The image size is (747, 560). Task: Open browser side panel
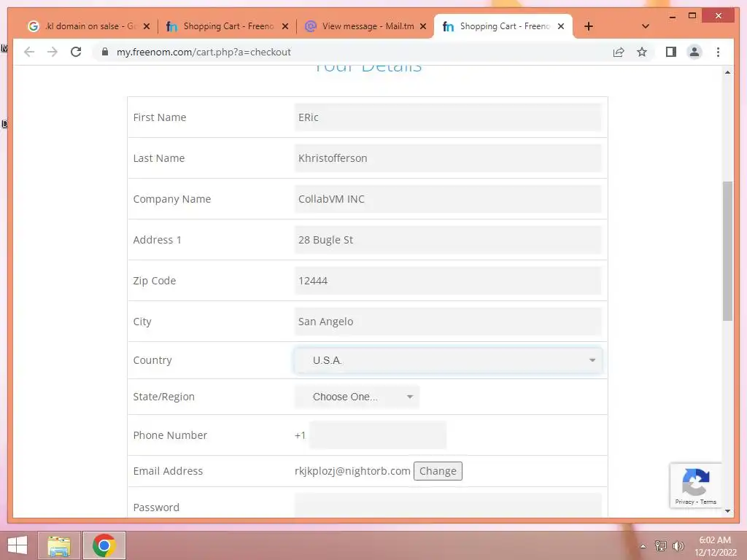point(671,52)
